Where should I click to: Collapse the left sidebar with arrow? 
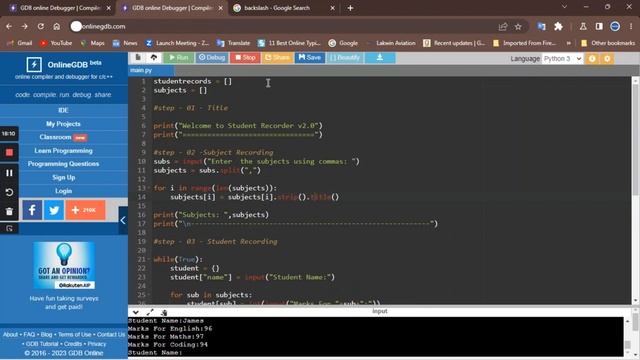coord(123,220)
